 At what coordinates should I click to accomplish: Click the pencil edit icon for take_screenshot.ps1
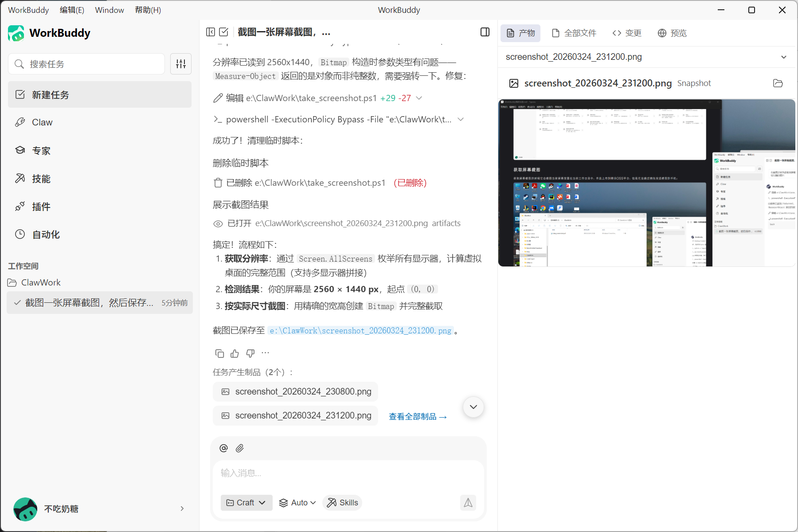[x=218, y=98]
